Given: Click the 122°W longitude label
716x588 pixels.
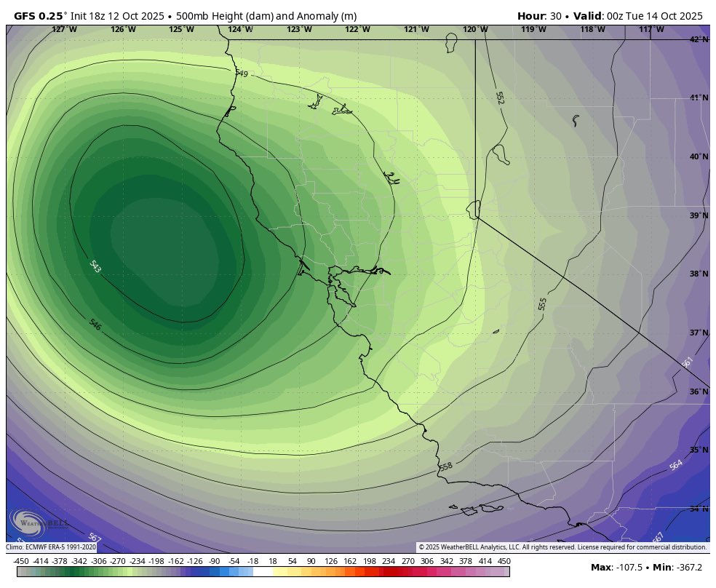Looking at the screenshot, I should (x=358, y=29).
